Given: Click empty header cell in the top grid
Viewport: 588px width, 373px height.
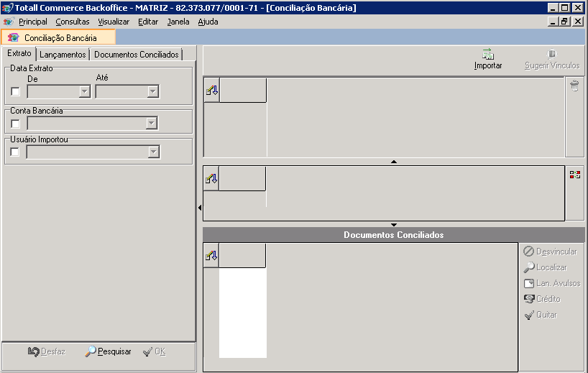Looking at the screenshot, I should [243, 90].
